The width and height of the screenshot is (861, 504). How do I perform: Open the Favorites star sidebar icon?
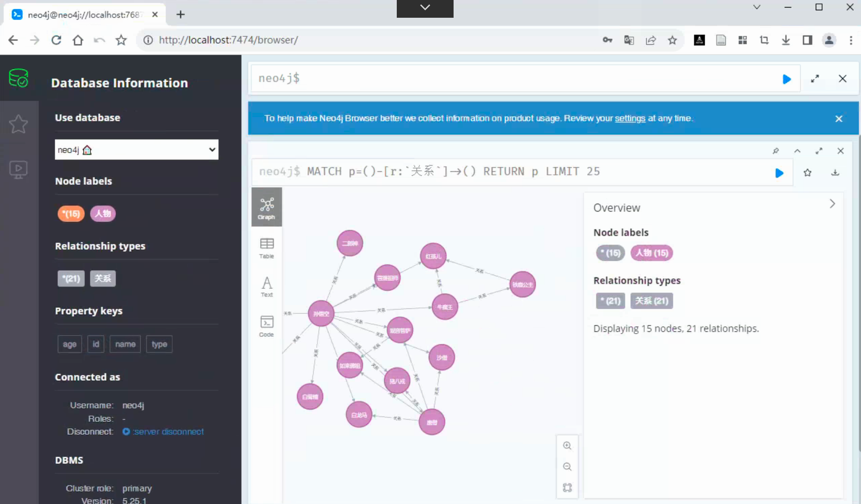tap(19, 124)
